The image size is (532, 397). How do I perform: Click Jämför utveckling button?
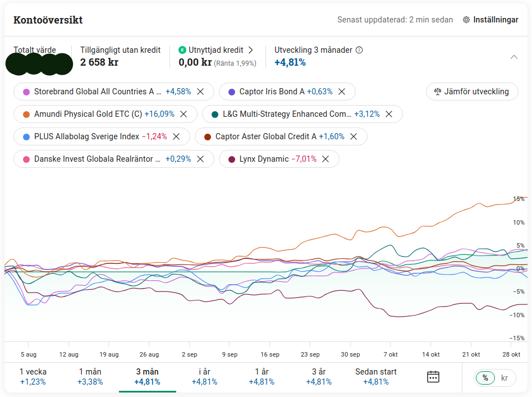(472, 92)
